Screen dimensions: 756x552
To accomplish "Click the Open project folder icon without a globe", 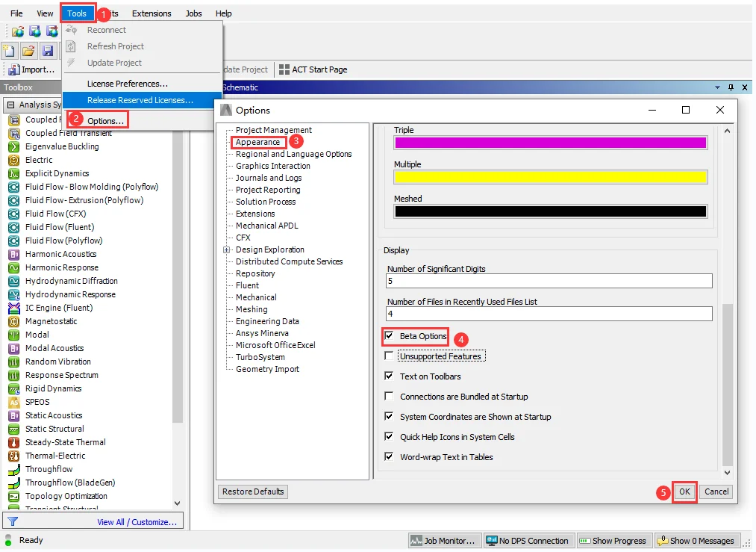I will tap(28, 51).
